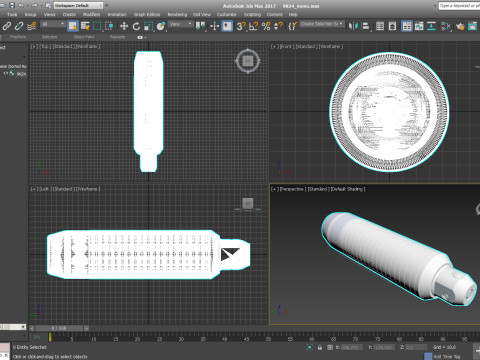Toggle the 3D Snaps button

(241, 26)
